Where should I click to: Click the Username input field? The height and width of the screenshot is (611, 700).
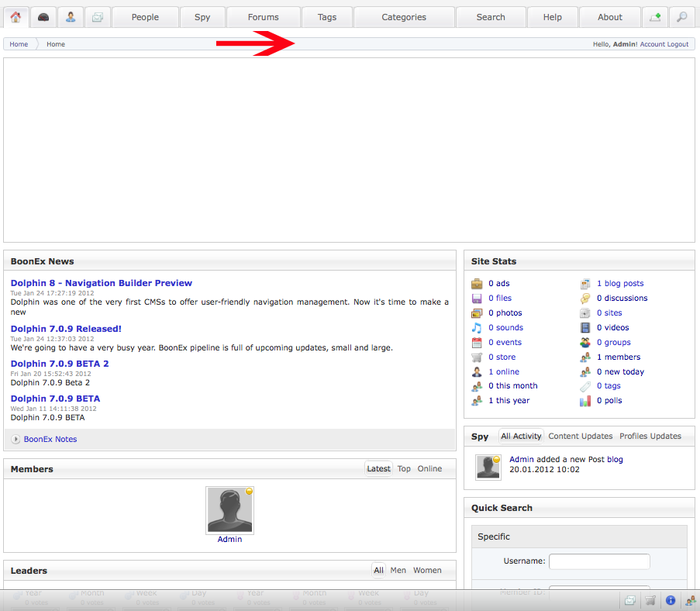point(599,561)
